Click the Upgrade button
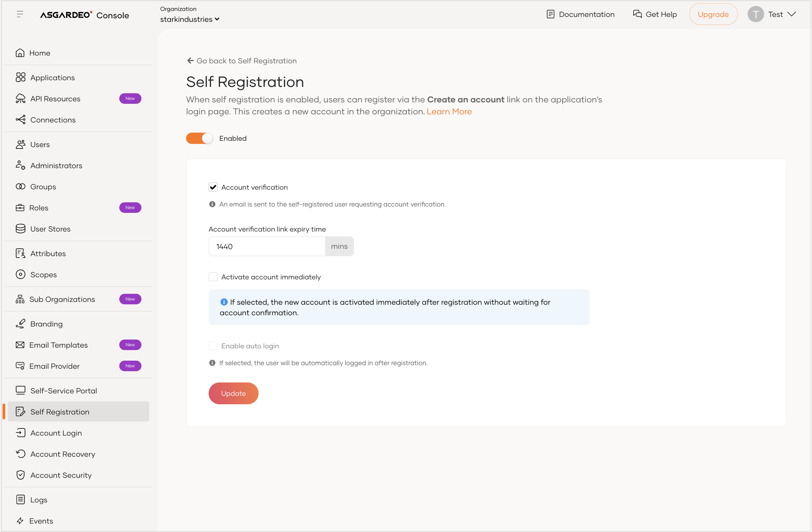The height and width of the screenshot is (532, 812). [x=713, y=14]
